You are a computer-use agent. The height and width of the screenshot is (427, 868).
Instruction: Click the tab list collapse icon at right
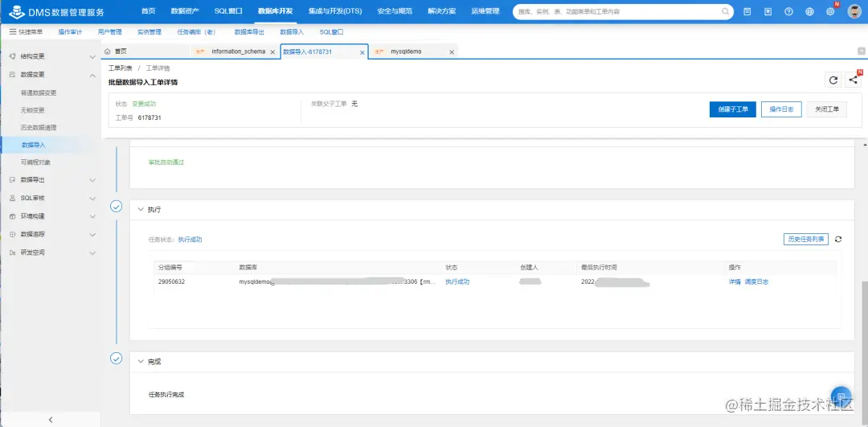[x=862, y=51]
